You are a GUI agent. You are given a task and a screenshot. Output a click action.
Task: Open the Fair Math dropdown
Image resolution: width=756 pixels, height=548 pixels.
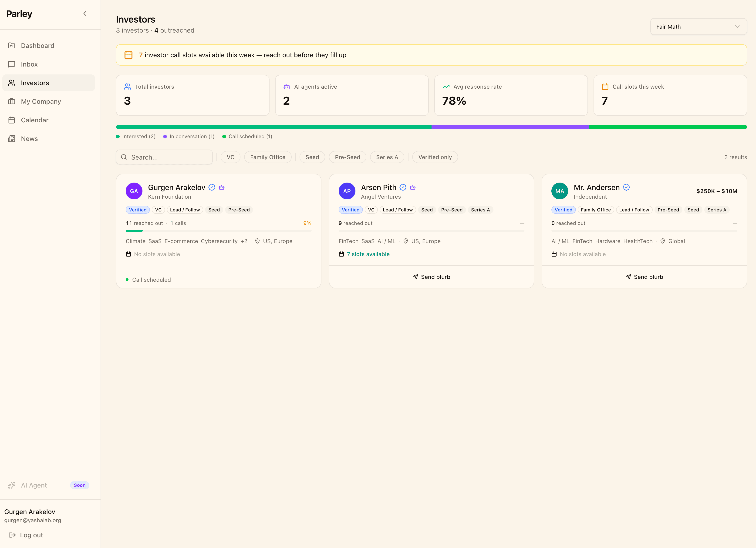point(698,26)
